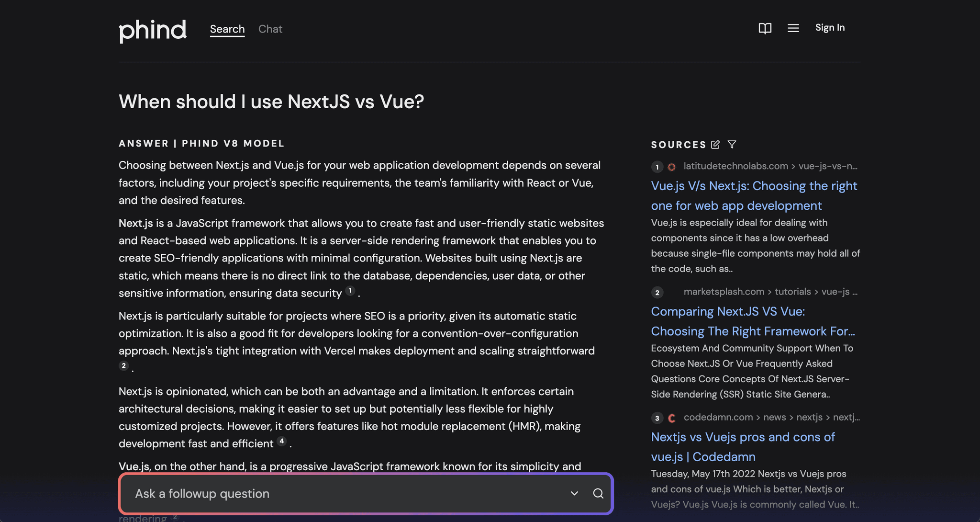The height and width of the screenshot is (522, 980).
Task: Click source number 1 badge in Sources
Action: (657, 167)
